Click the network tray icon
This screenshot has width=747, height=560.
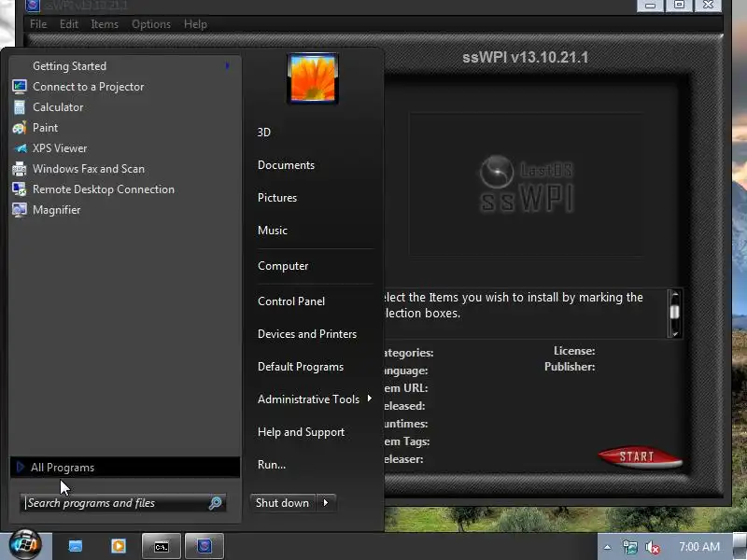[629, 547]
